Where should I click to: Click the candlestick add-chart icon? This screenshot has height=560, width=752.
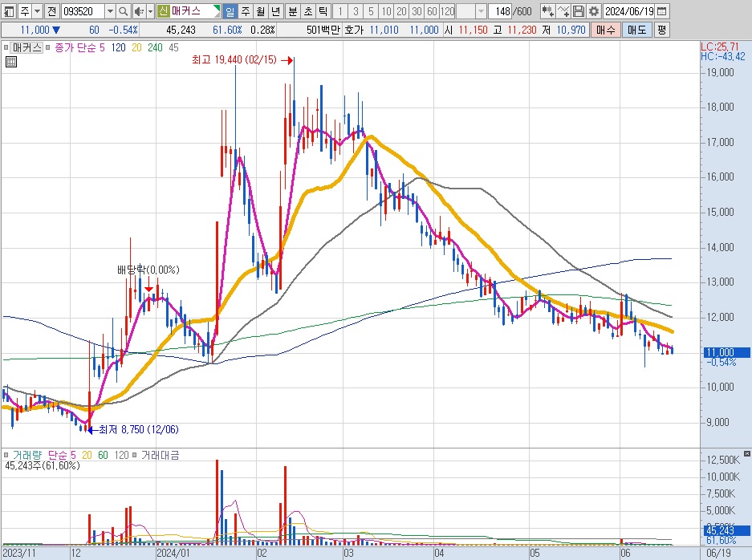click(x=547, y=11)
